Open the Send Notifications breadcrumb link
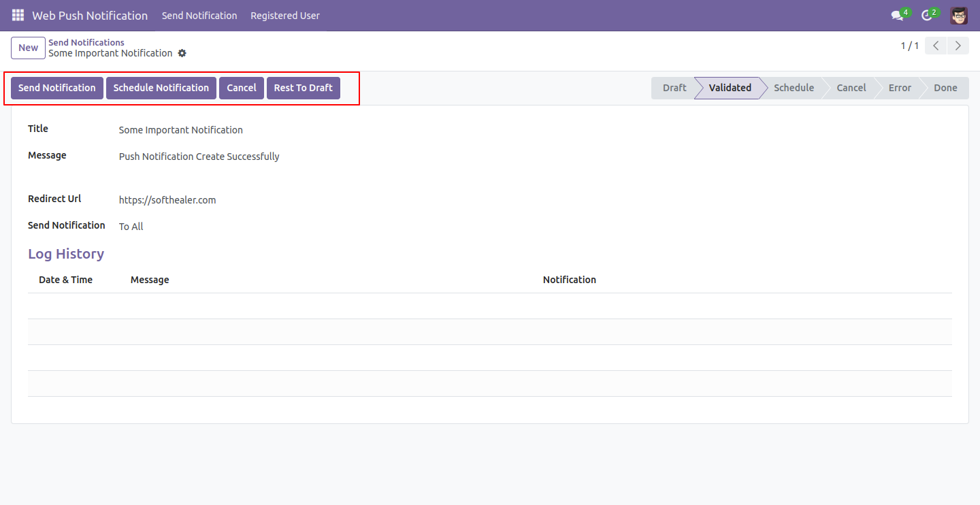This screenshot has width=980, height=505. pyautogui.click(x=86, y=42)
